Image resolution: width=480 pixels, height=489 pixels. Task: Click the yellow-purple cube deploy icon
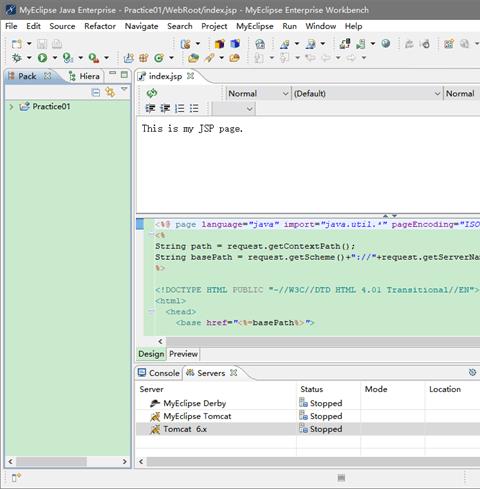tap(220, 44)
